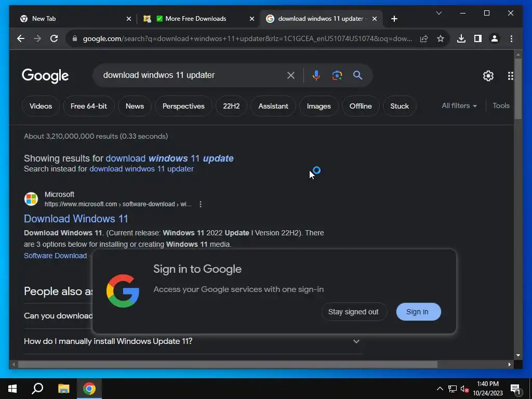
Task: Open the Google apps grid
Action: 510,76
